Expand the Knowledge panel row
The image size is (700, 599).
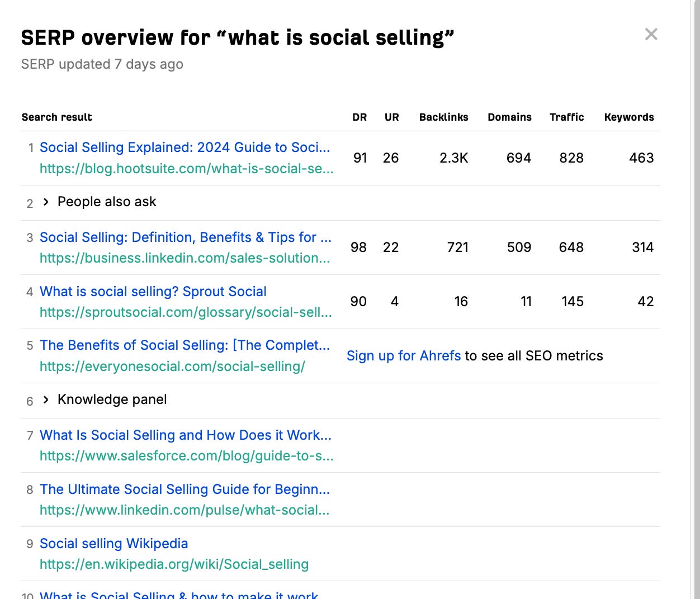tap(46, 400)
